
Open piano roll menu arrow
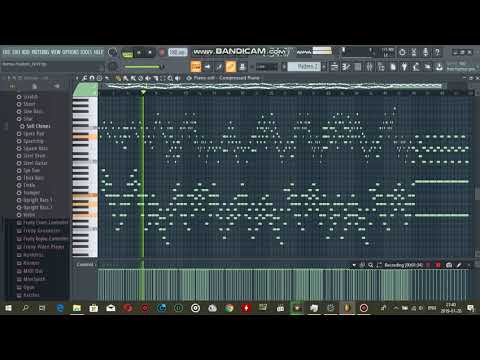coord(77,78)
